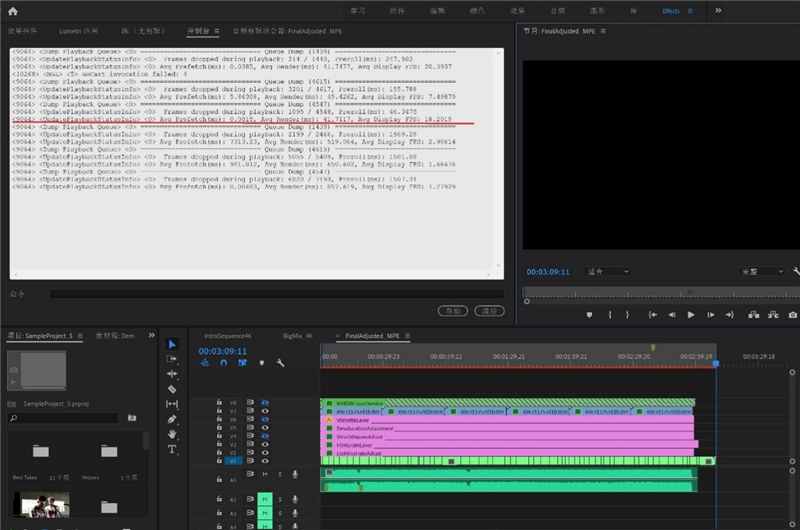Mute audio track A1

pyautogui.click(x=265, y=474)
